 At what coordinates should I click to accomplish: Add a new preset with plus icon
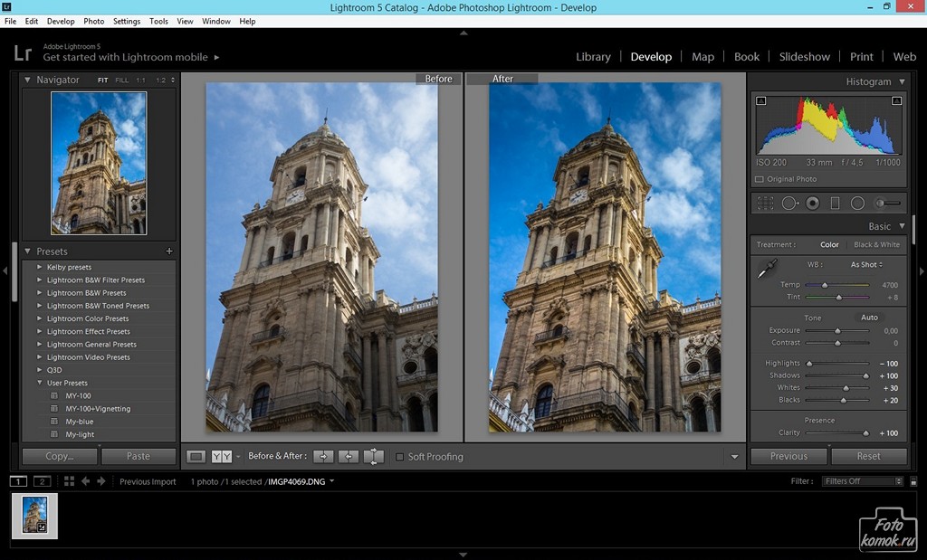[169, 252]
